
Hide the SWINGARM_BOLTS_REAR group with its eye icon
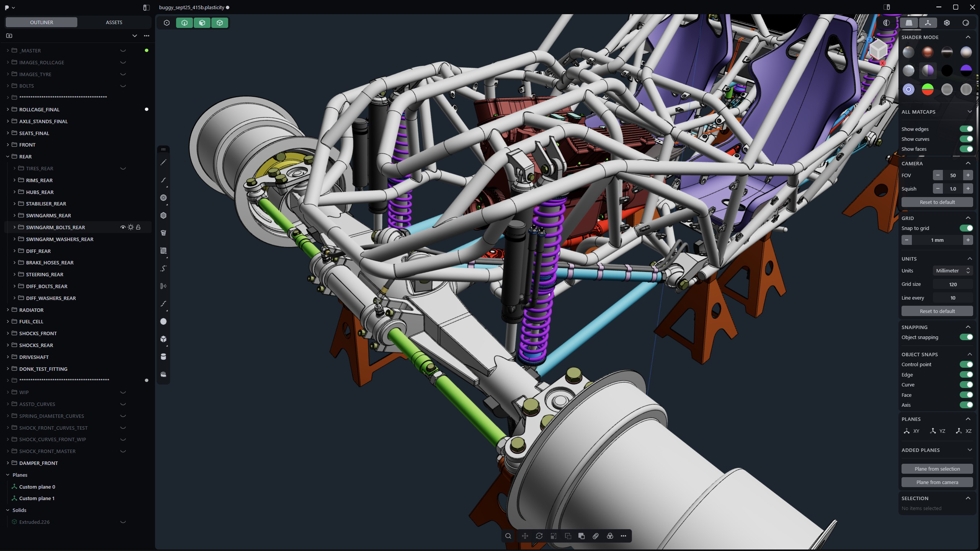click(x=122, y=227)
